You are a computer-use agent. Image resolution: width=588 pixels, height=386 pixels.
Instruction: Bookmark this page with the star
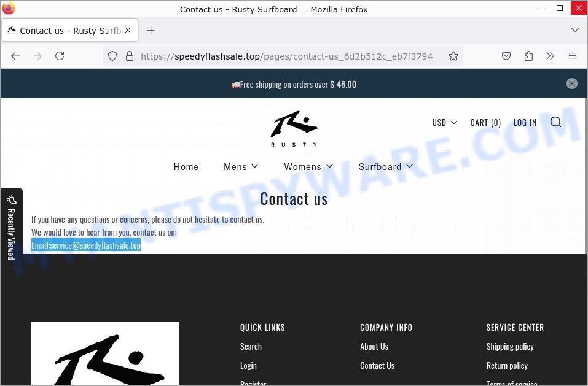pyautogui.click(x=453, y=56)
